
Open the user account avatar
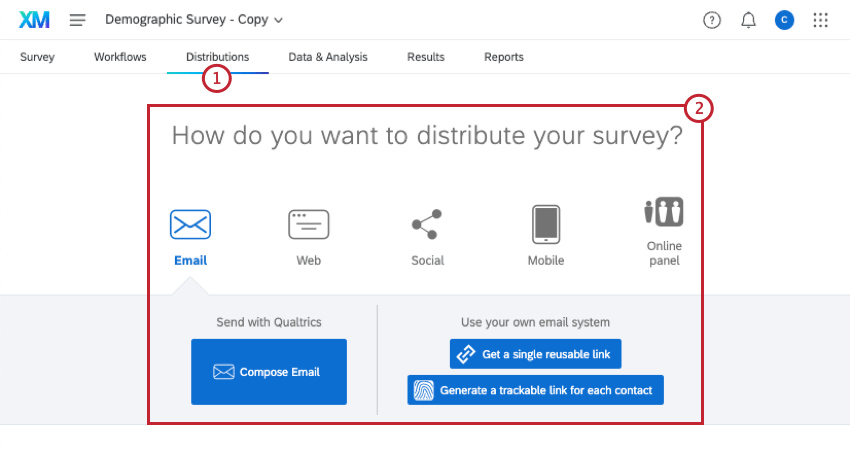tap(784, 20)
